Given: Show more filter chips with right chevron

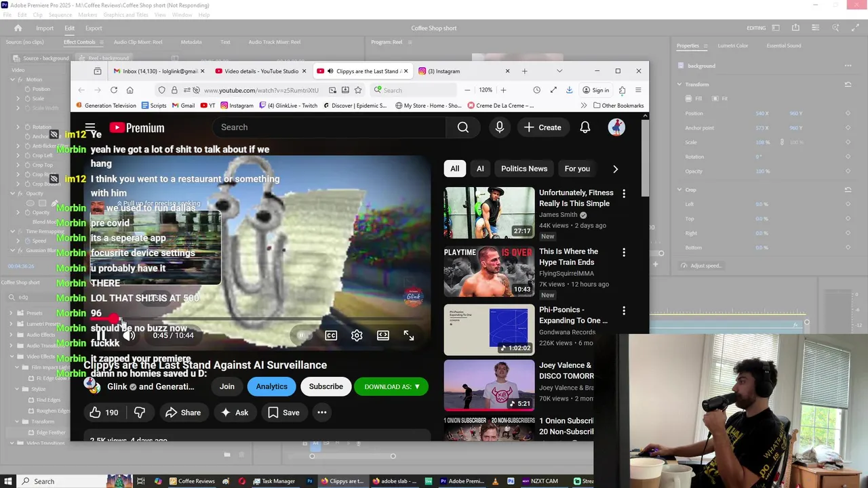Looking at the screenshot, I should click(615, 169).
